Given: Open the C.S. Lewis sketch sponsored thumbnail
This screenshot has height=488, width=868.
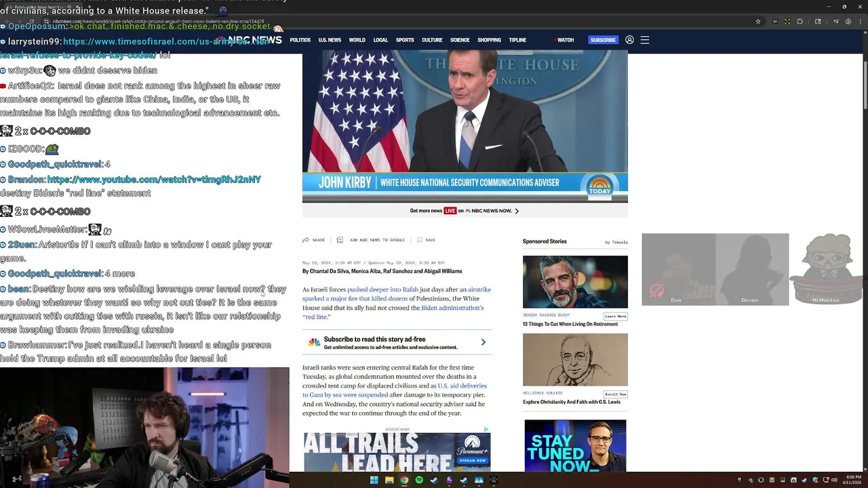Looking at the screenshot, I should (x=575, y=360).
